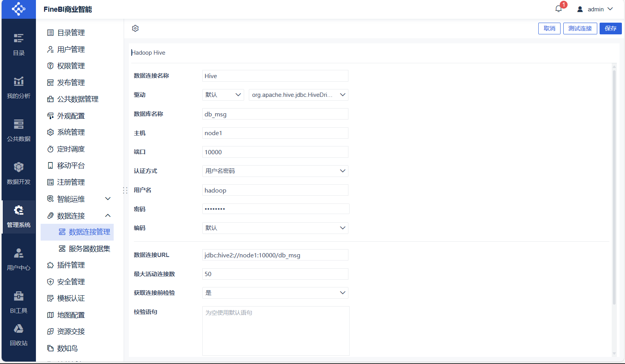Open 公共数据 in the left sidebar
This screenshot has width=625, height=364.
pyautogui.click(x=19, y=130)
